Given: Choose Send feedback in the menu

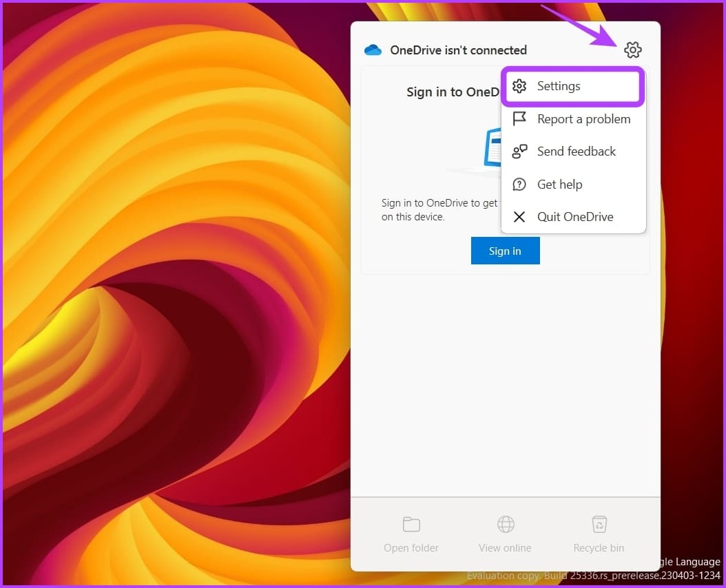Looking at the screenshot, I should click(x=573, y=151).
